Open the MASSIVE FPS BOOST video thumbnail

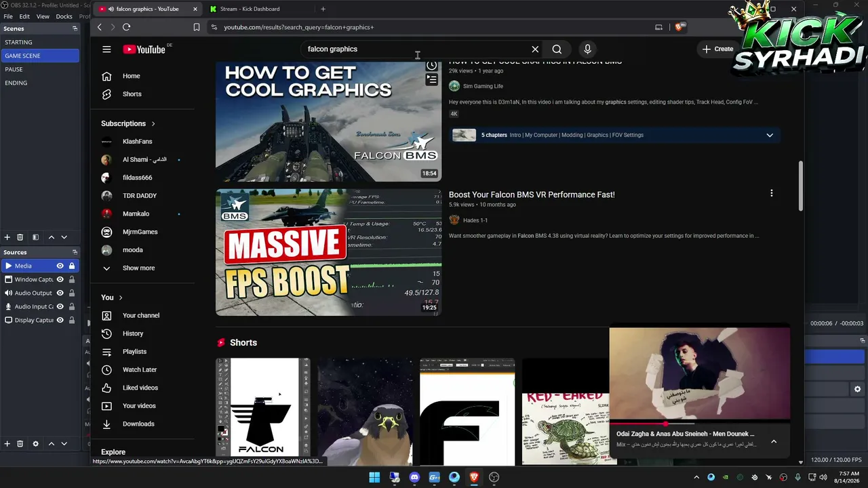(x=328, y=252)
